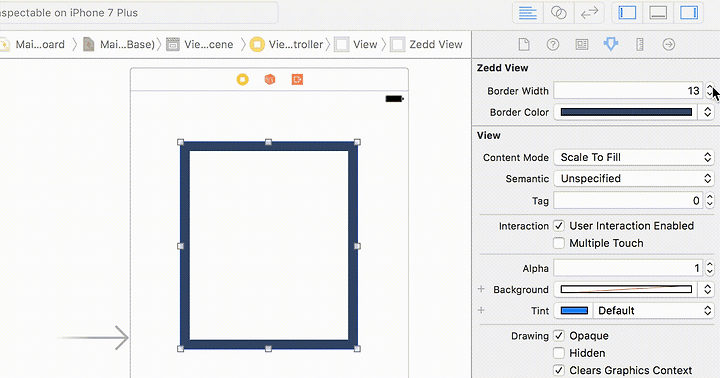Click the right-middle resize handle of the view

(357, 246)
